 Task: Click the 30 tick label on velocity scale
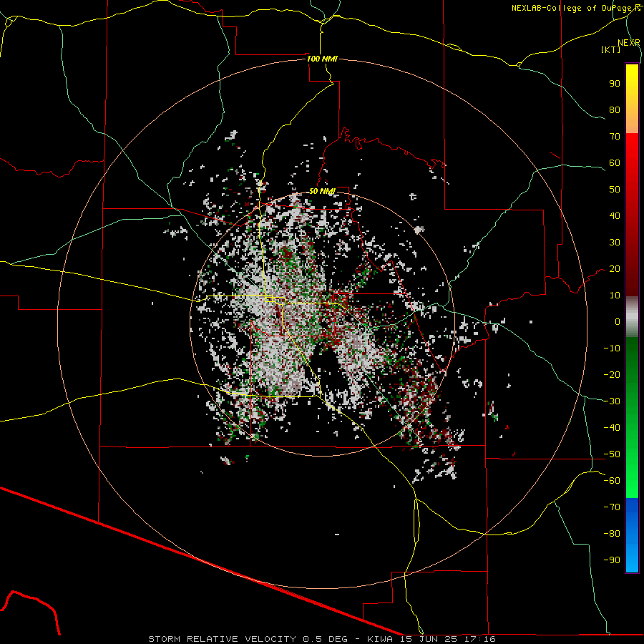pos(615,243)
